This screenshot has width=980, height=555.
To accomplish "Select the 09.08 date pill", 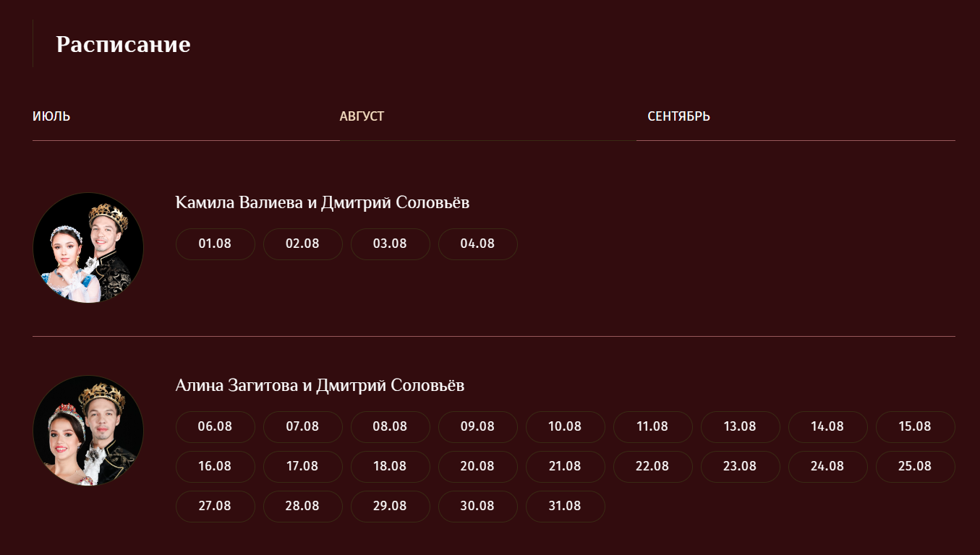I will [x=477, y=427].
